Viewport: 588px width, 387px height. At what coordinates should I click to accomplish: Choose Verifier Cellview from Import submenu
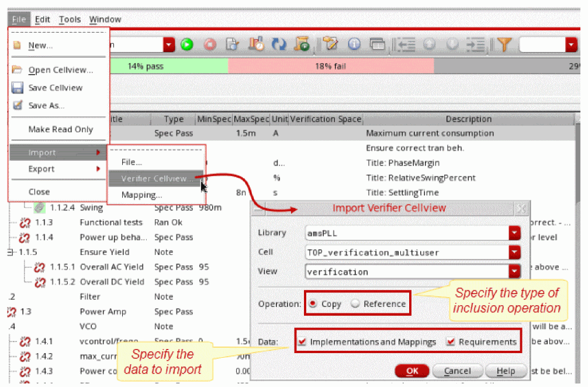[x=156, y=178]
